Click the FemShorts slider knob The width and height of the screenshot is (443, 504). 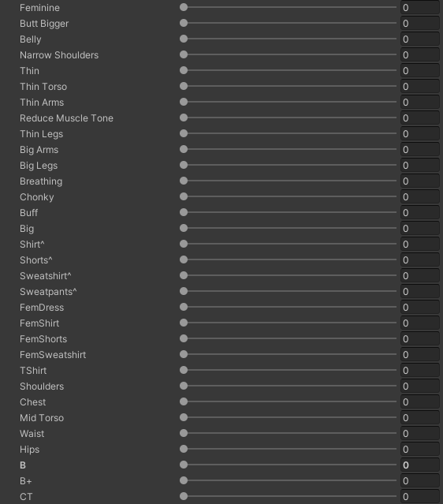(184, 338)
